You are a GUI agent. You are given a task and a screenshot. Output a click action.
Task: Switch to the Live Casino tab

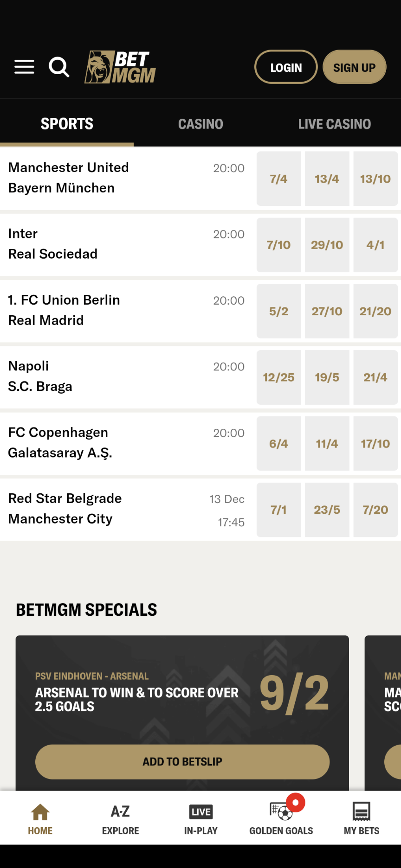tap(334, 124)
